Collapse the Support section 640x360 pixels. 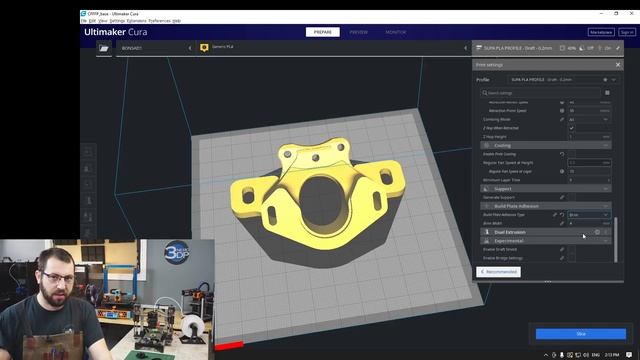[546, 189]
